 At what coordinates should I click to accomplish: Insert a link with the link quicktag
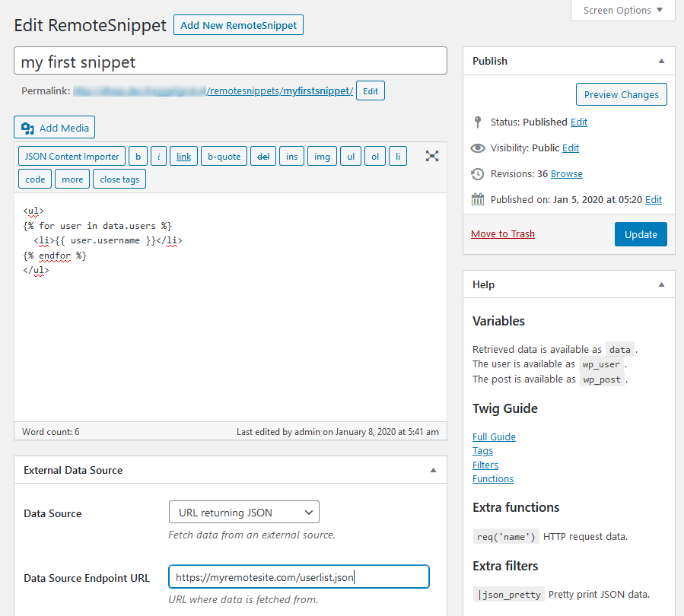click(183, 157)
